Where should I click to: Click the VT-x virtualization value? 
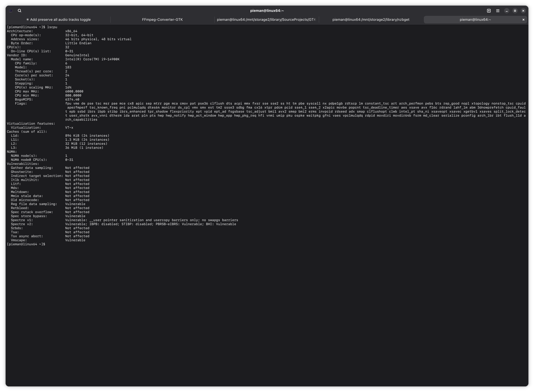point(69,128)
